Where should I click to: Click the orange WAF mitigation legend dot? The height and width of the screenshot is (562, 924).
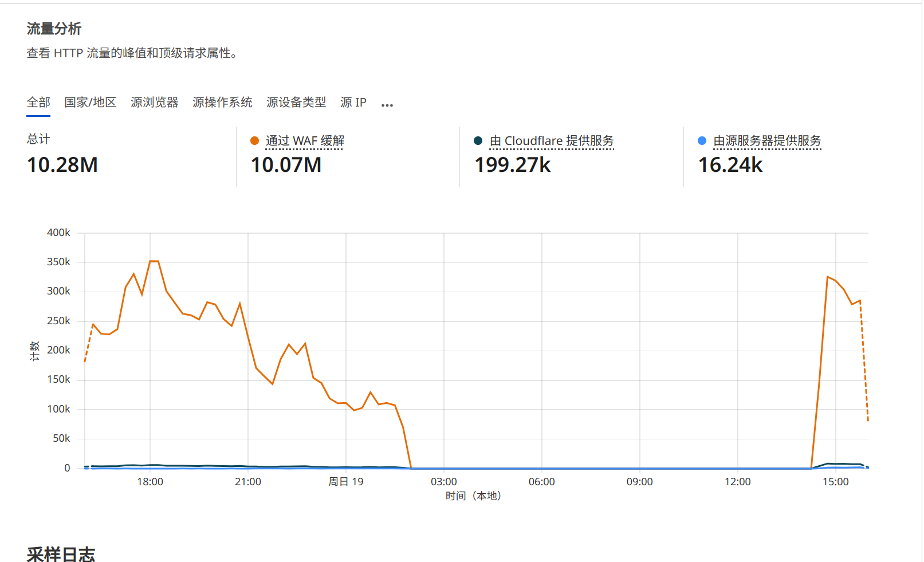coord(255,141)
